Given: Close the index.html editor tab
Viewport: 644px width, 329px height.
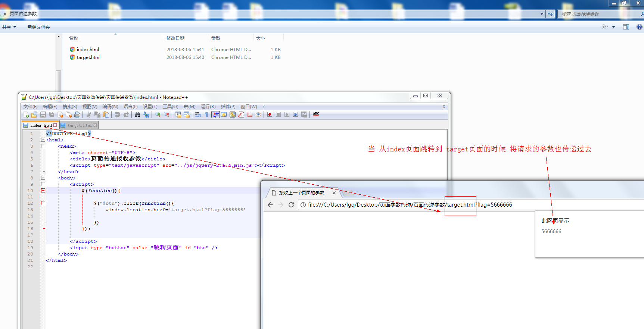Looking at the screenshot, I should pyautogui.click(x=55, y=125).
